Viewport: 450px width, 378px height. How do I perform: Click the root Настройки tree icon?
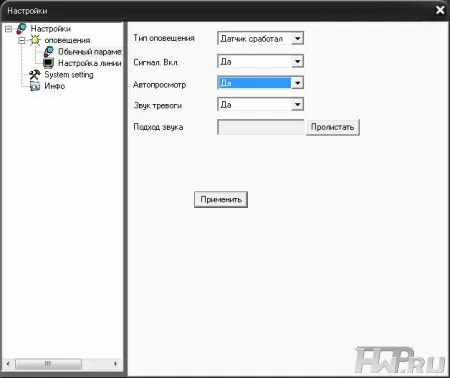tap(21, 29)
